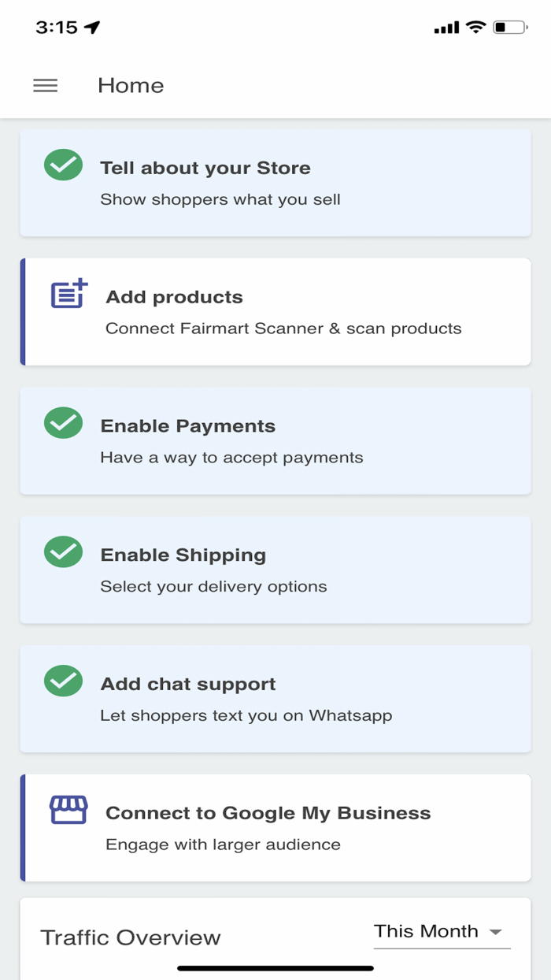Tap the Traffic Overview heading

131,937
